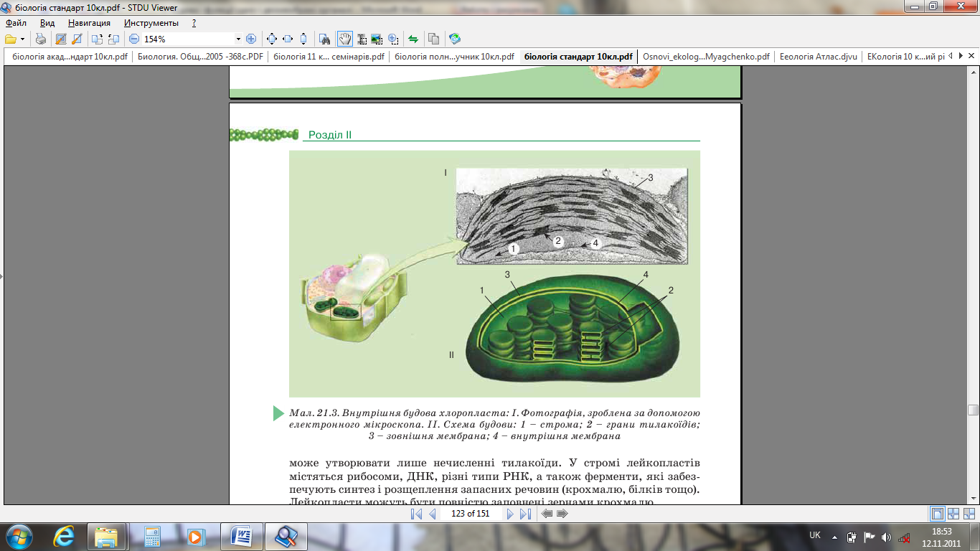Switch to біологія полн...учник 10кл.pdf tab
This screenshot has height=551, width=980.
click(x=455, y=57)
